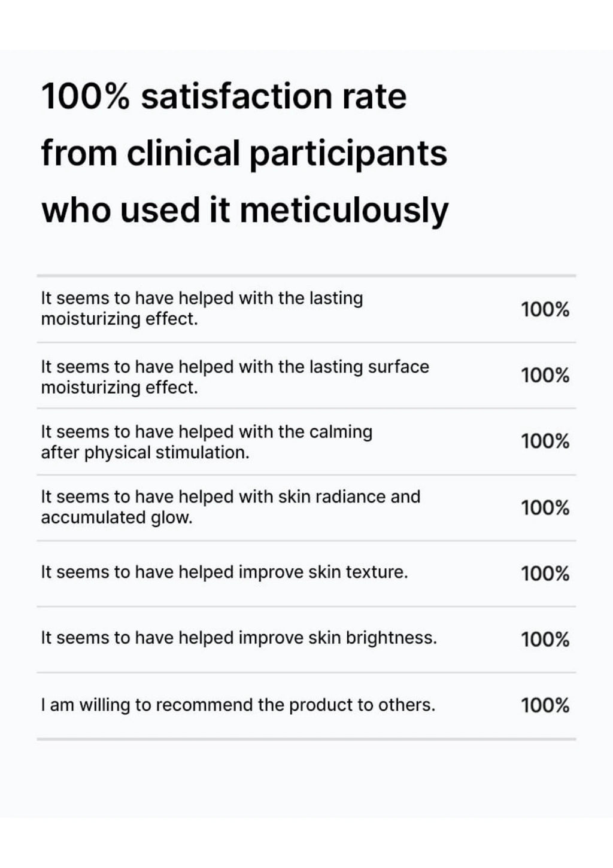
Task: Click the word 'meticulously' in the heading
Action: pos(344,211)
